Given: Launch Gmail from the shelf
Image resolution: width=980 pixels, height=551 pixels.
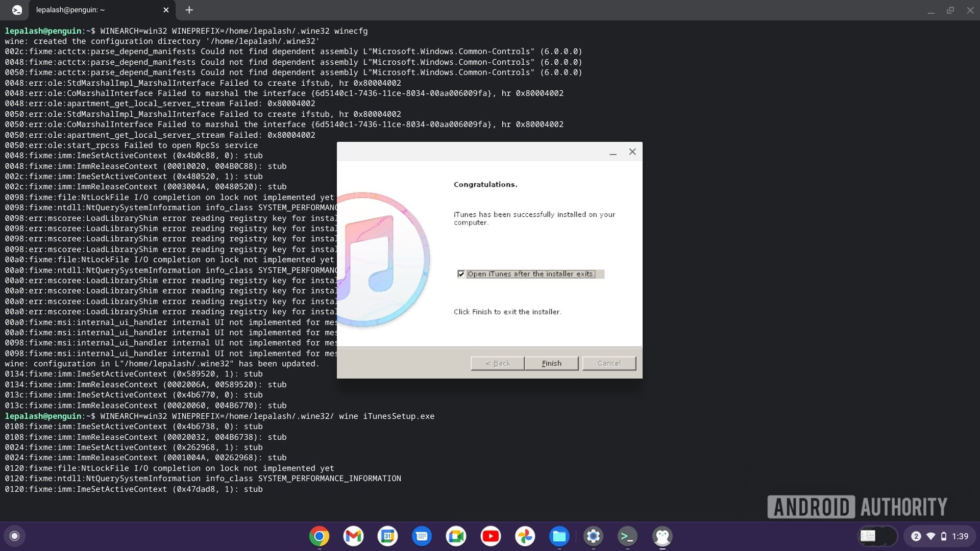Looking at the screenshot, I should point(353,536).
